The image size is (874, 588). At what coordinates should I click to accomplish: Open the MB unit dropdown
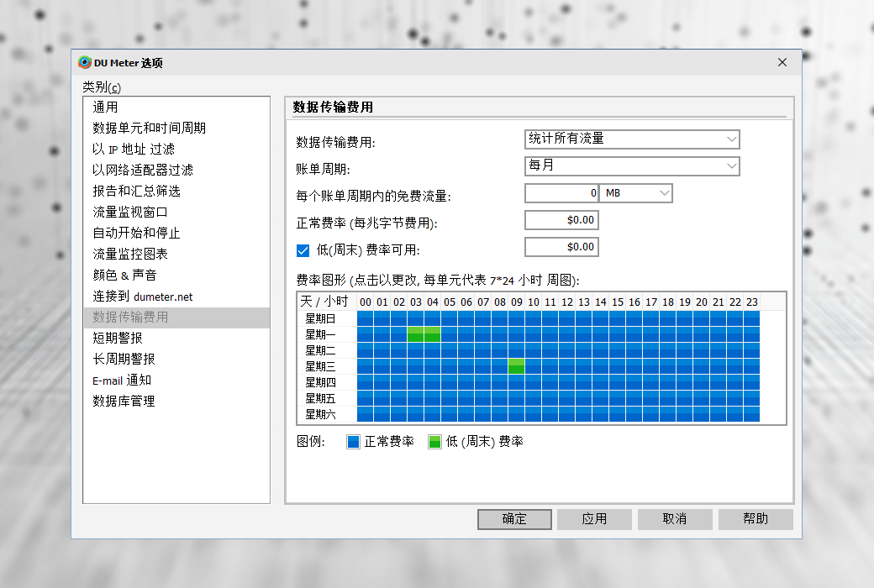click(636, 192)
